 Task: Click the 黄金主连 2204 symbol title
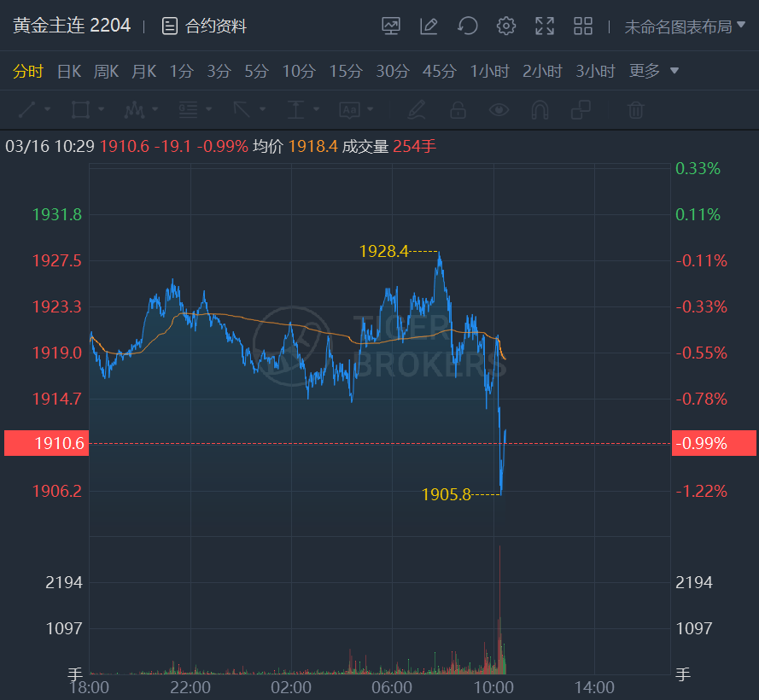tap(72, 26)
